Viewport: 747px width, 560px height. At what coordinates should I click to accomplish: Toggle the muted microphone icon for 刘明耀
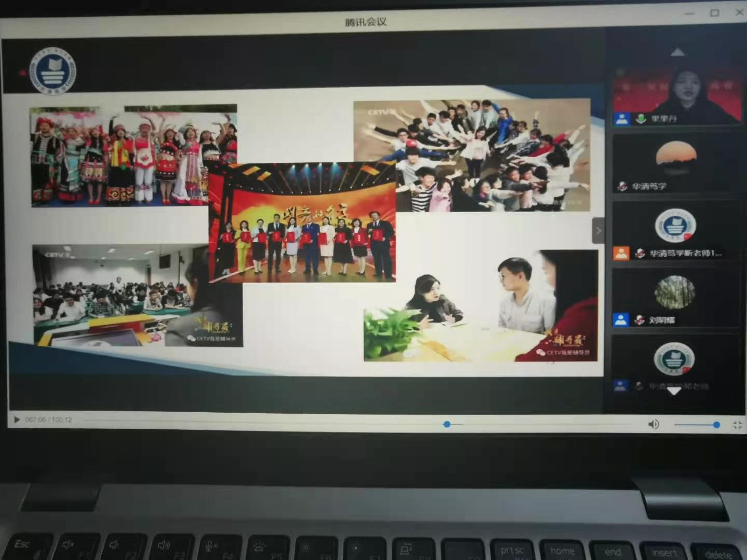pos(640,320)
